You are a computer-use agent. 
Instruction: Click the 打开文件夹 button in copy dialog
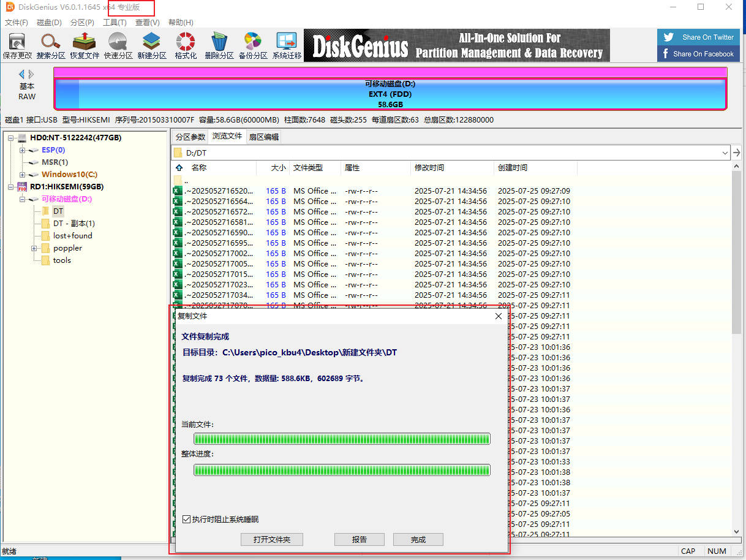272,540
